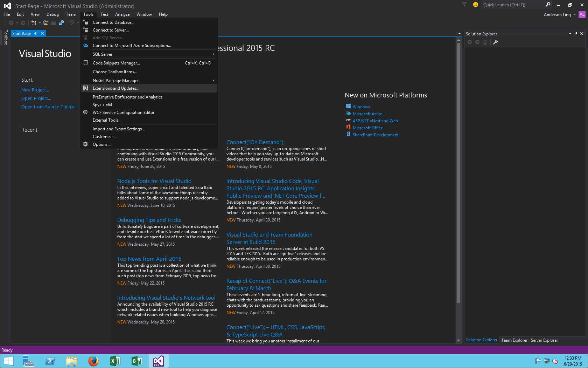This screenshot has width=588, height=368.
Task: Click the Quick Launch magnifier icon
Action: tap(548, 5)
